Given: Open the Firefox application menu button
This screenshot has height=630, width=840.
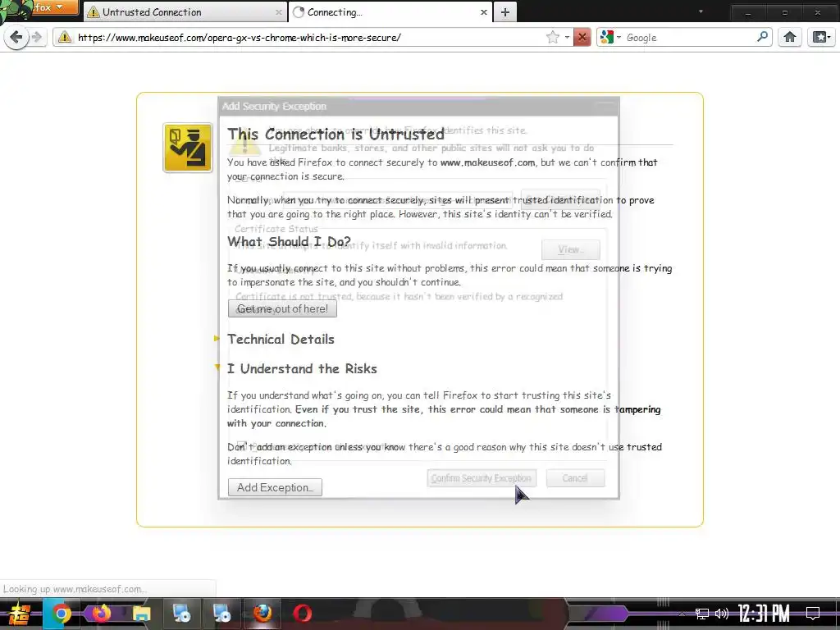Looking at the screenshot, I should point(48,7).
